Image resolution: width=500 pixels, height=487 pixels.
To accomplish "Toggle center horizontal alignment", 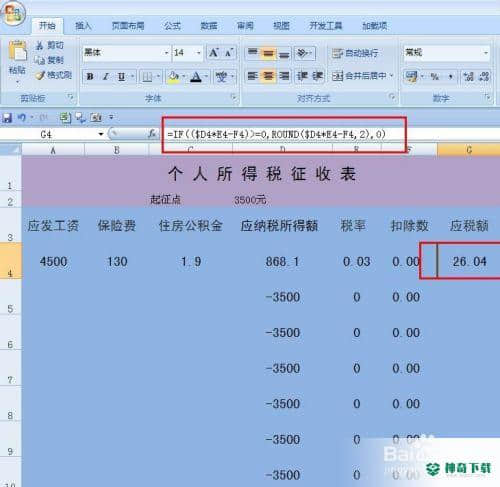I will tap(268, 76).
